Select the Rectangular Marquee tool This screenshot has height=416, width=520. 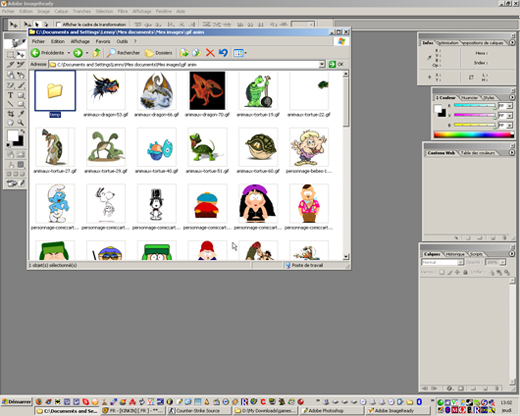10,54
